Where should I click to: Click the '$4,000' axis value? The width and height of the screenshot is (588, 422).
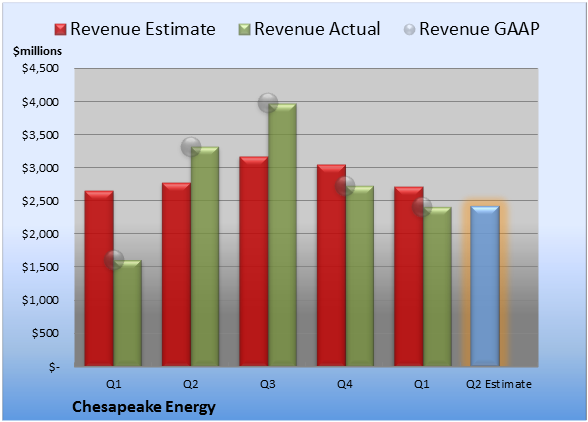coord(40,102)
